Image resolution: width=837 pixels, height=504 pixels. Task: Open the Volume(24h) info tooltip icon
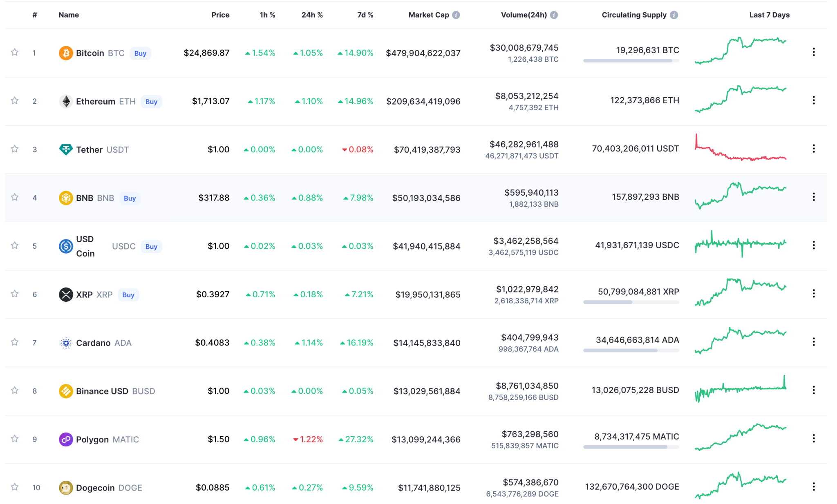[x=554, y=15]
